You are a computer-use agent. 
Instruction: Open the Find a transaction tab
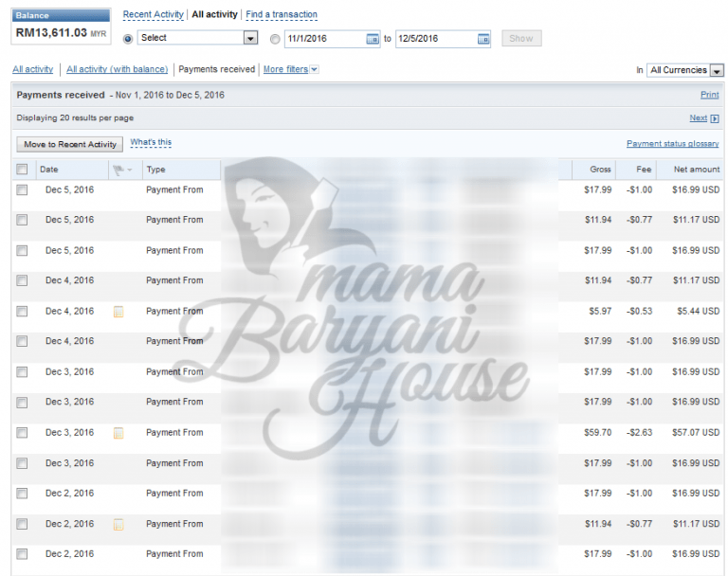[x=281, y=15]
